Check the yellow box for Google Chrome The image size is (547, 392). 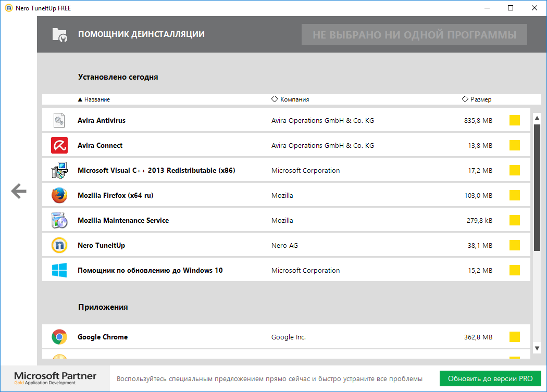click(515, 337)
